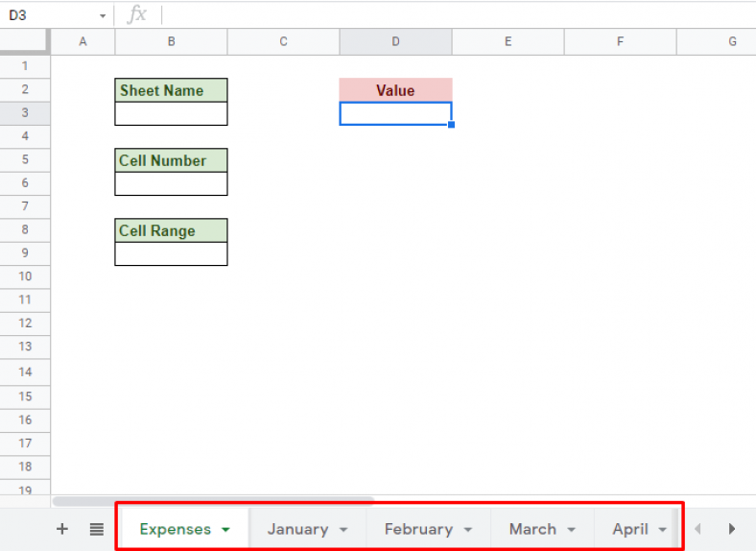756x551 pixels.
Task: Select row 3 header
Action: click(25, 113)
